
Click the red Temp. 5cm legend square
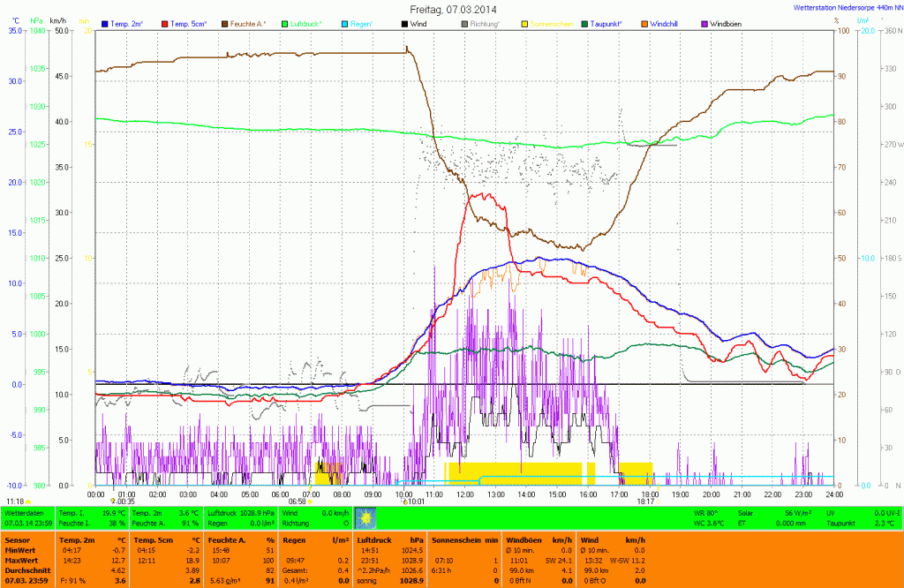pyautogui.click(x=166, y=23)
